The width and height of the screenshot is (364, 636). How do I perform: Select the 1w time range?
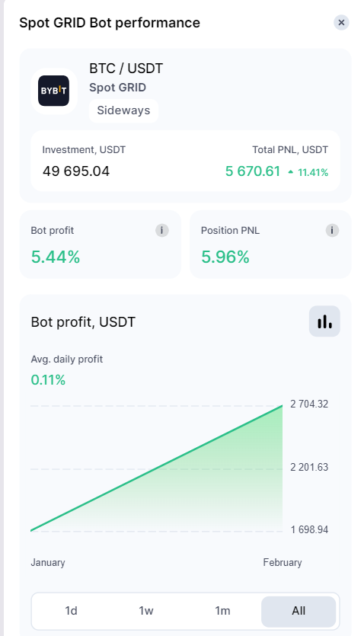[146, 610]
